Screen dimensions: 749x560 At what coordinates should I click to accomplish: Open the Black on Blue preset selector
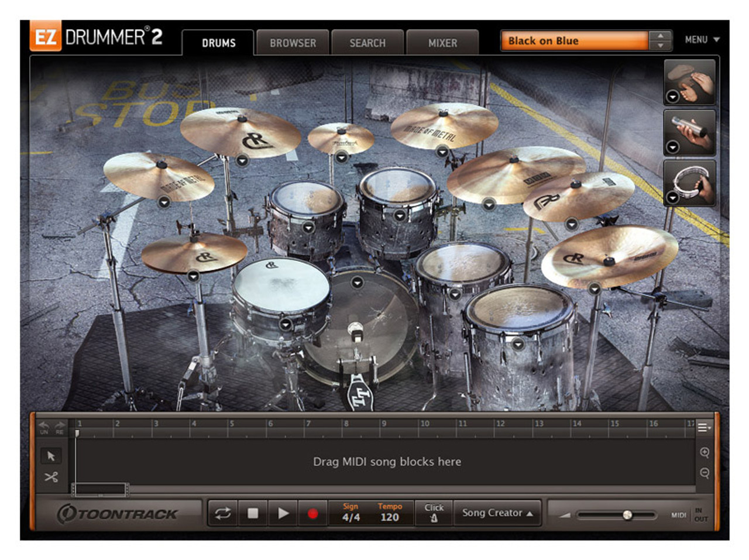574,41
